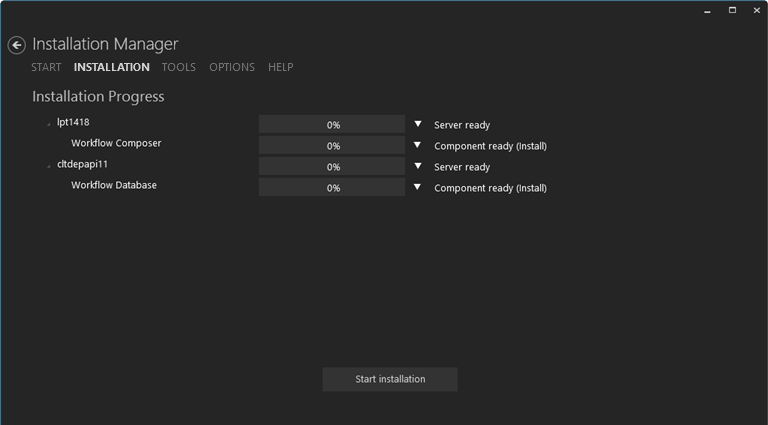768x425 pixels.
Task: Maximize the Installation Manager window
Action: point(732,10)
